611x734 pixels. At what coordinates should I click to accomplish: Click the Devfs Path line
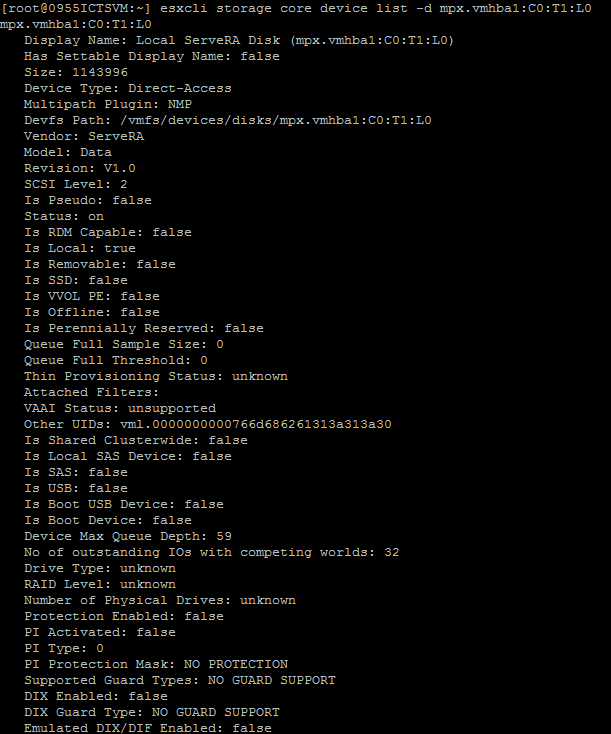[x=228, y=120]
